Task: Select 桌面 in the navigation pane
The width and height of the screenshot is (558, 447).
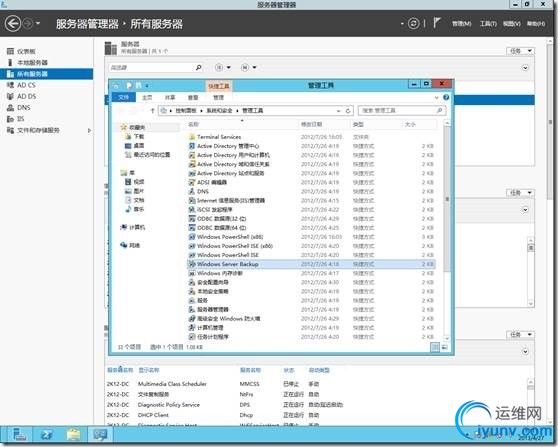Action: click(135, 146)
